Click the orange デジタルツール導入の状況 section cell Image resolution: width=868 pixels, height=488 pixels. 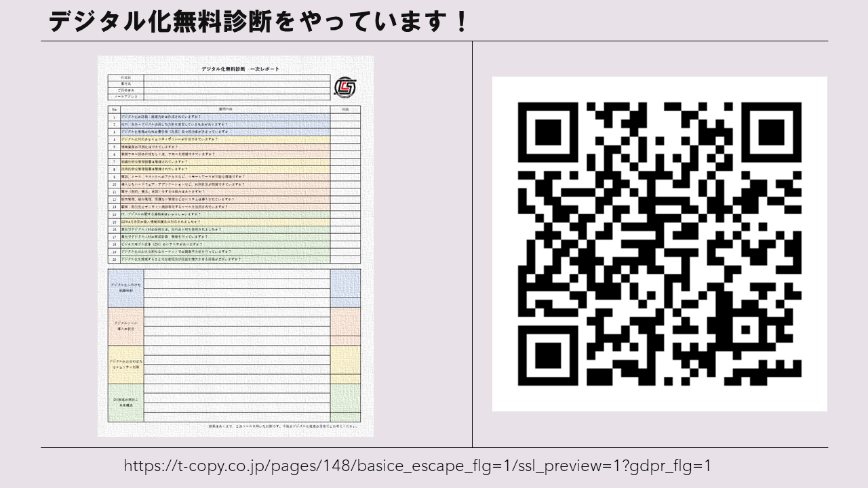click(125, 326)
